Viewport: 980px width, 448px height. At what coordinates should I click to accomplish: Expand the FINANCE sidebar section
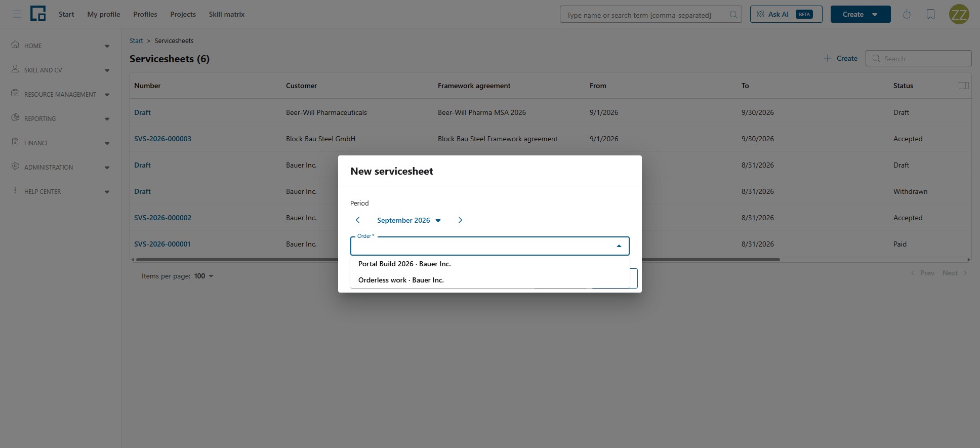107,143
